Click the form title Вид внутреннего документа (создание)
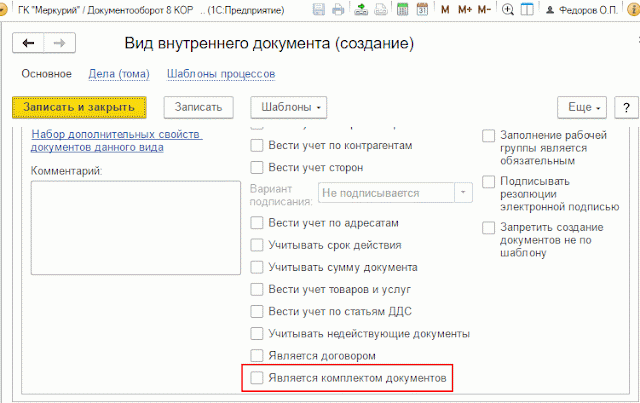Image resolution: width=640 pixels, height=403 pixels. coord(269,43)
